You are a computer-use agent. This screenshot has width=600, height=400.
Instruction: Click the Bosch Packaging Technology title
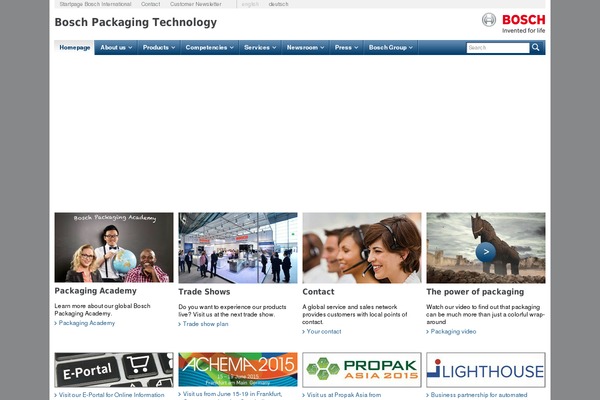[135, 22]
